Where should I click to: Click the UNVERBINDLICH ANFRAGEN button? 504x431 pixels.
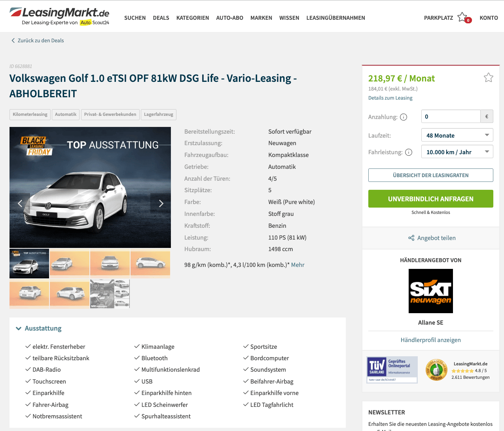(x=431, y=199)
